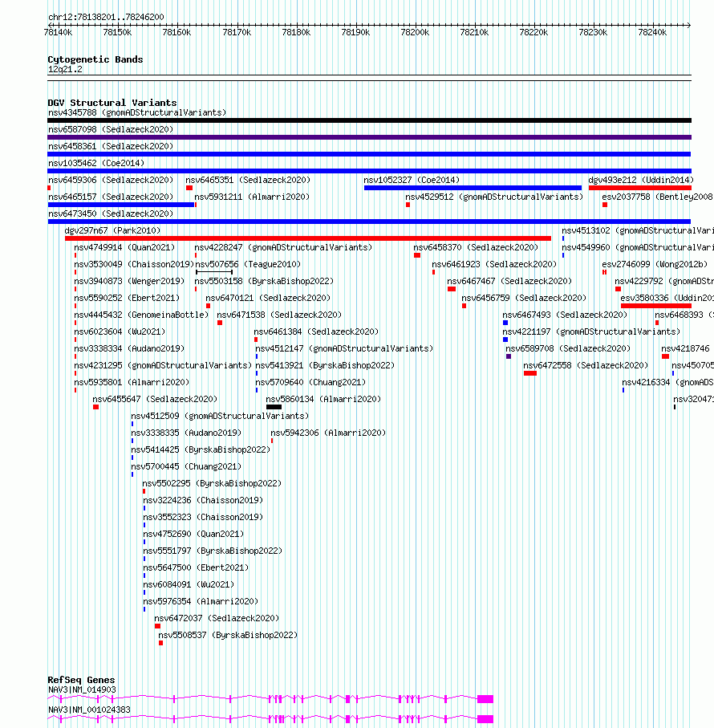
Task: Select dgv493e212 Uddin2014 label
Action: point(641,180)
